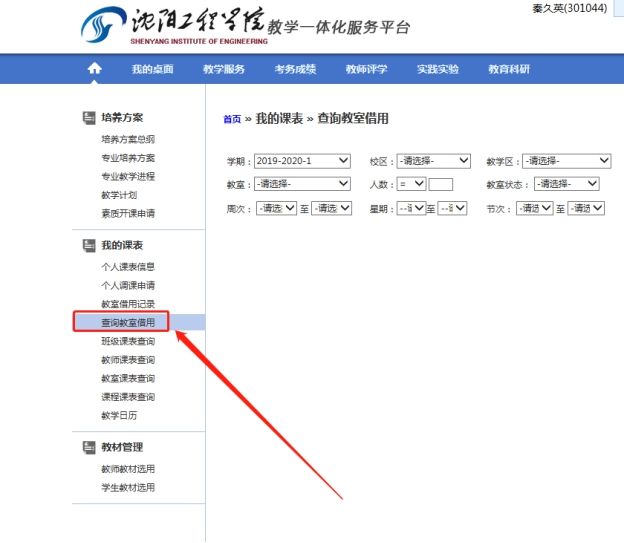Click the 培养方案 section icon

pyautogui.click(x=89, y=118)
